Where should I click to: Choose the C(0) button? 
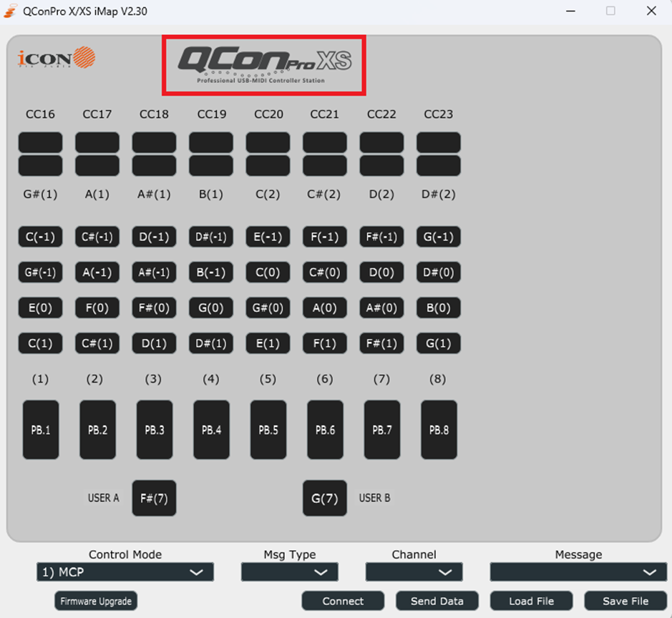pos(268,273)
